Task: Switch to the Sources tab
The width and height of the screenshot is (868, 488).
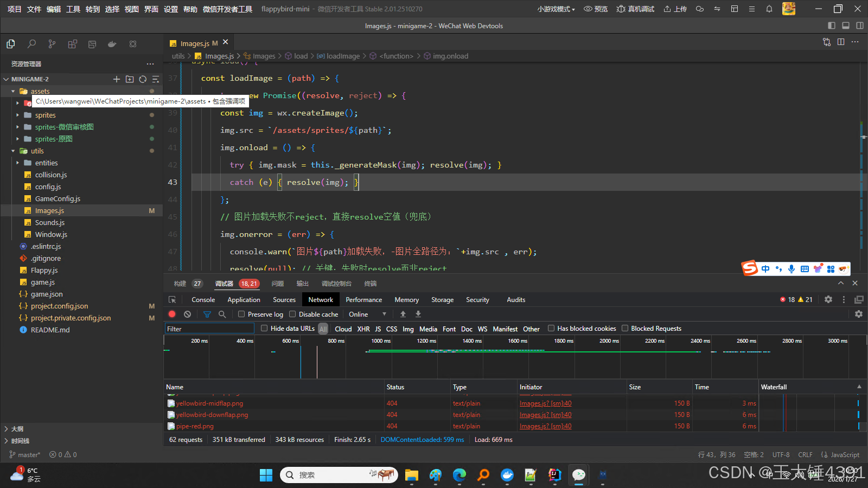Action: 284,299
